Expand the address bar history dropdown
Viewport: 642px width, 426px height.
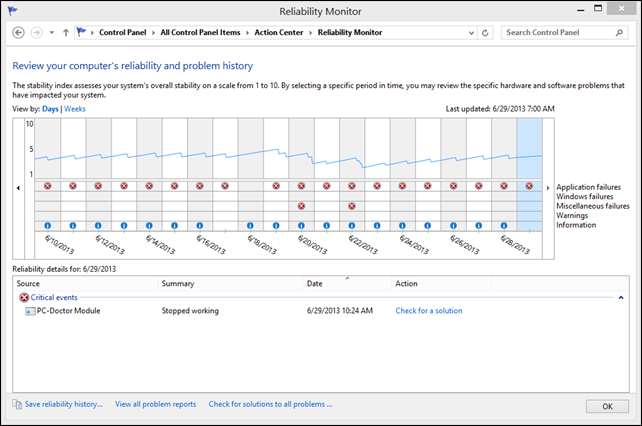point(469,32)
